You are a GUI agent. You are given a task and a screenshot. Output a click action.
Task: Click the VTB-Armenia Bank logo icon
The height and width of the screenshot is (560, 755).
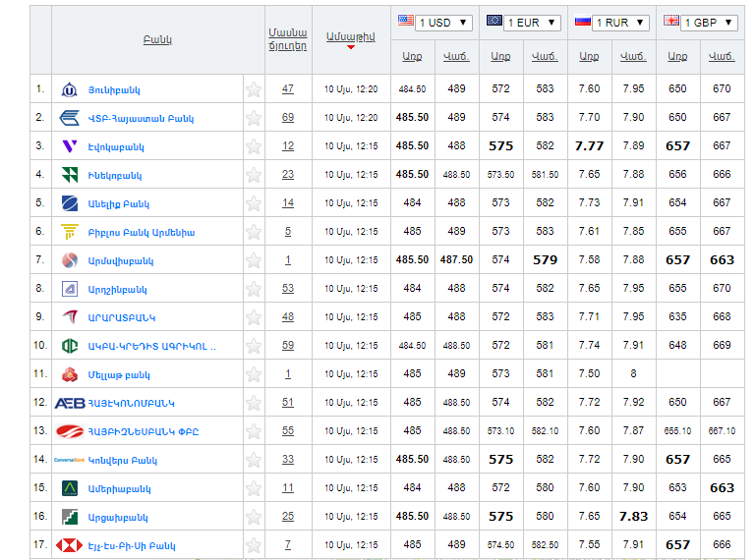tap(70, 118)
